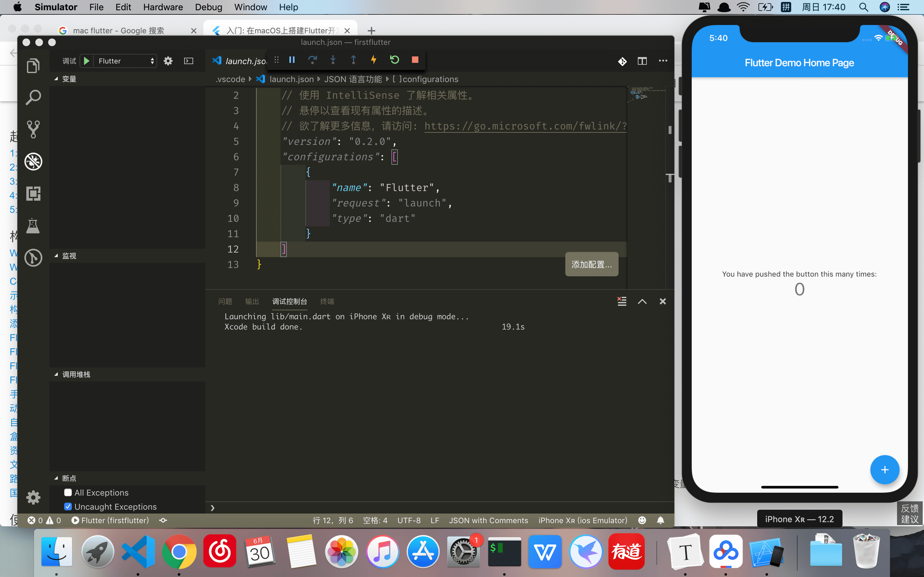Open the Extensions icon in activity bar
Screen dimensions: 924x577
[33, 194]
